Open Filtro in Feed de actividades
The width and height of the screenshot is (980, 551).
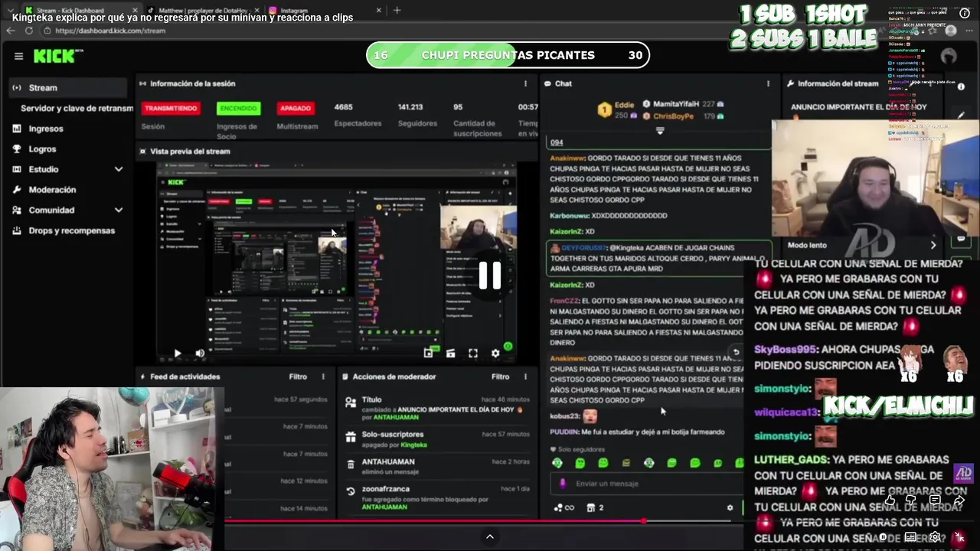click(298, 377)
